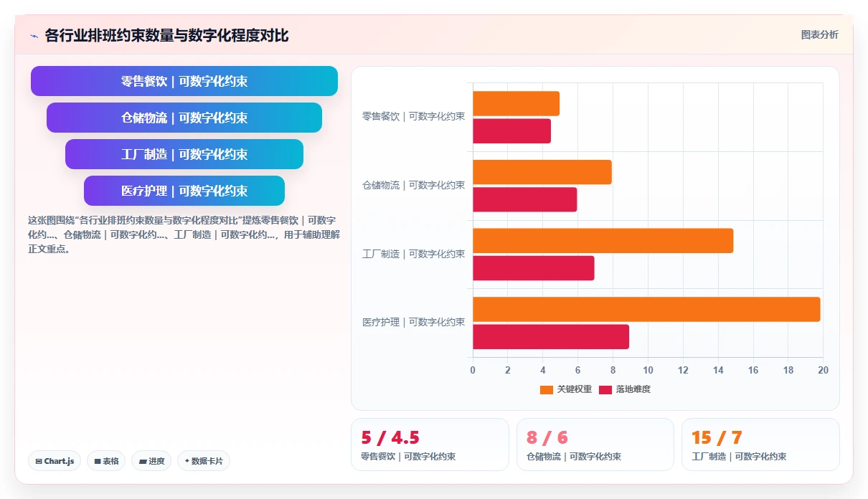
Task: Click the chart y-axis label 仓储物流
Action: coord(413,185)
